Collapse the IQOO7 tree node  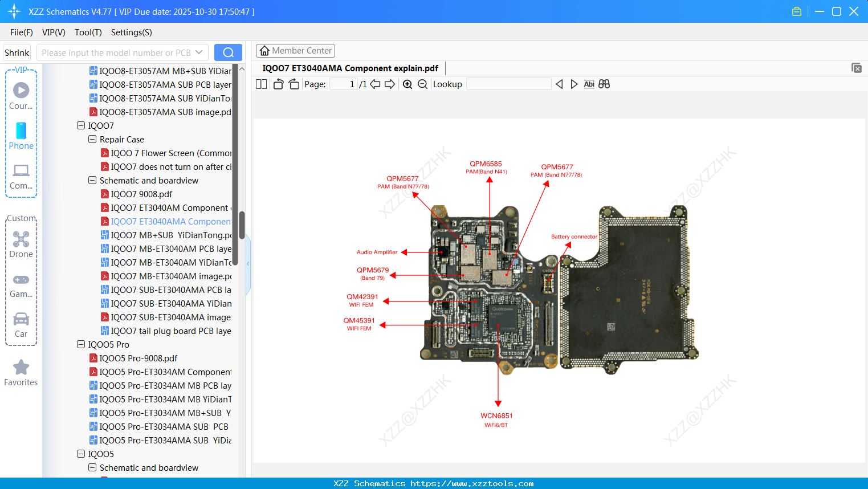click(x=80, y=125)
